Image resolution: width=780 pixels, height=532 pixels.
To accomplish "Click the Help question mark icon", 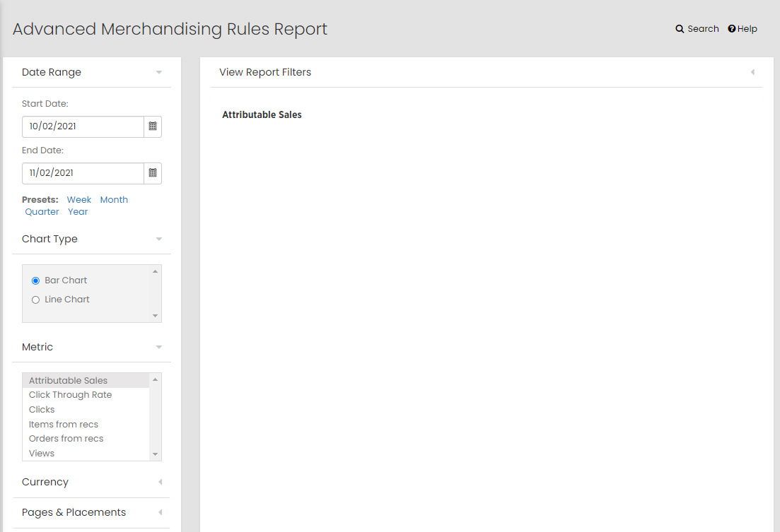I will point(732,29).
